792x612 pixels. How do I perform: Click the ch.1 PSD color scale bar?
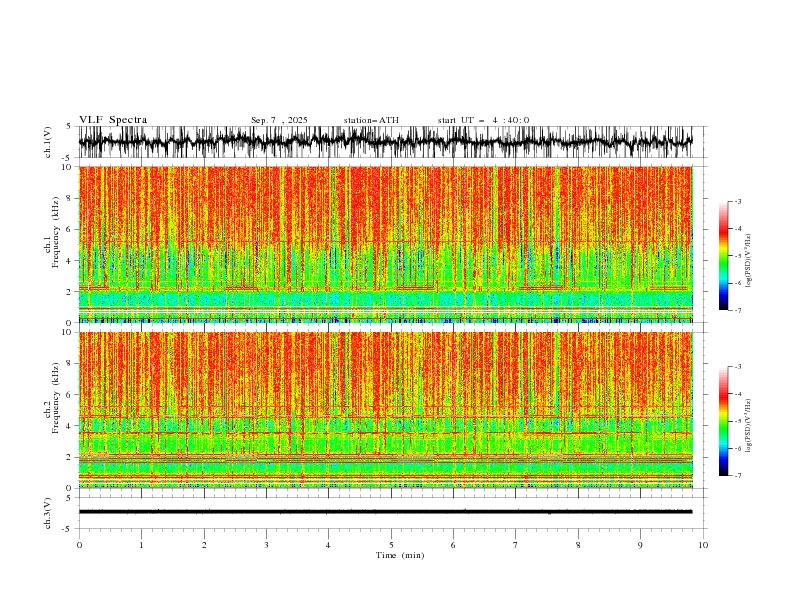tap(723, 256)
